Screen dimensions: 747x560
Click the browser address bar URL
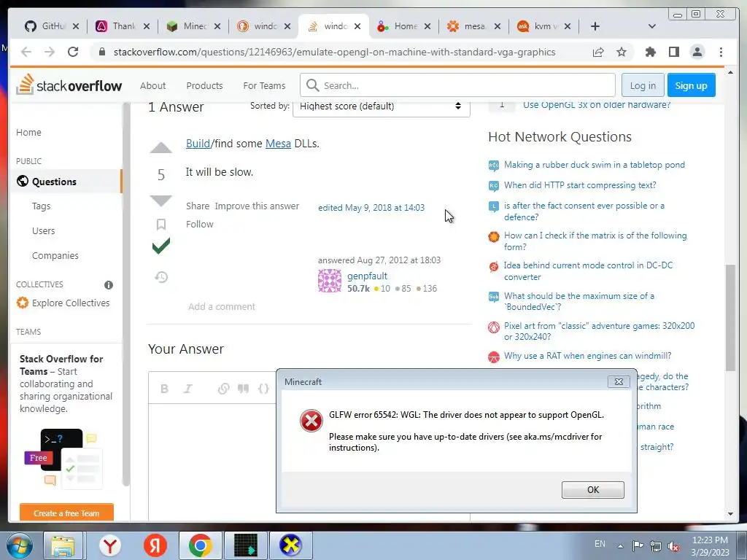pyautogui.click(x=334, y=52)
